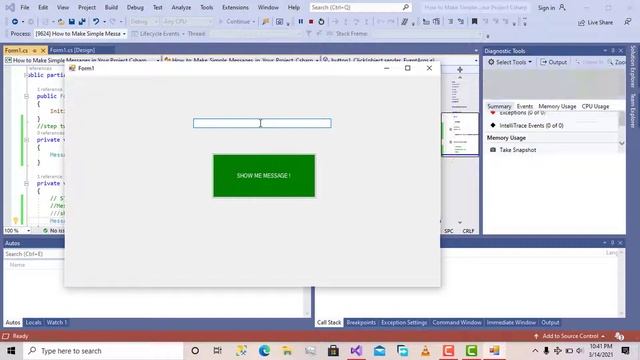Open Microsoft Edge from taskbar

point(264,351)
